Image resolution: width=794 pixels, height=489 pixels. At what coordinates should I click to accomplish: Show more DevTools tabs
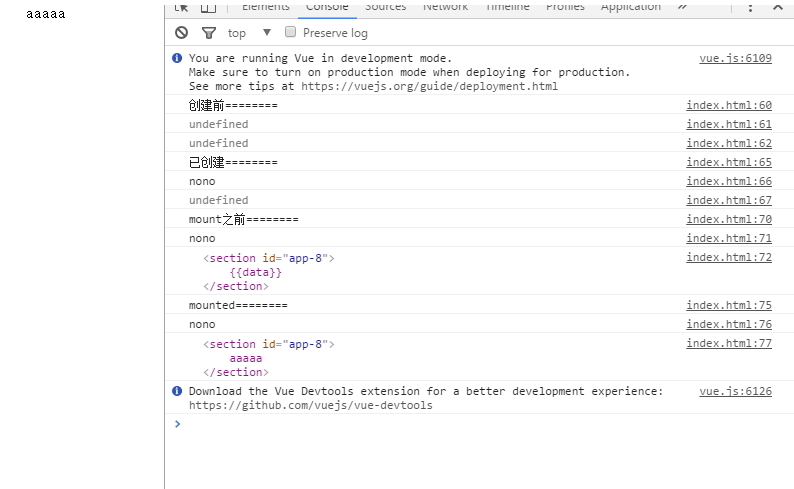point(682,6)
